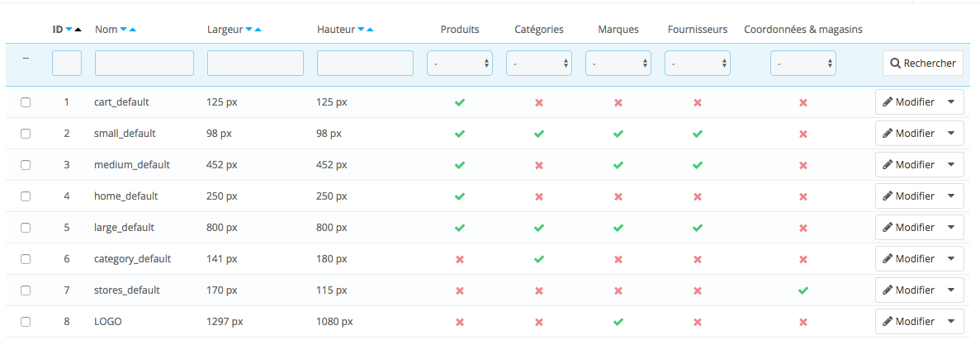The image size is (980, 349).
Task: Check the large_default row checkbox
Action: (26, 228)
